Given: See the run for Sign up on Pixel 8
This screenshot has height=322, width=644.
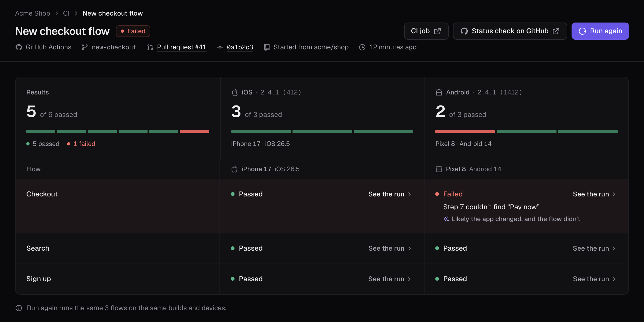Looking at the screenshot, I should [594, 279].
